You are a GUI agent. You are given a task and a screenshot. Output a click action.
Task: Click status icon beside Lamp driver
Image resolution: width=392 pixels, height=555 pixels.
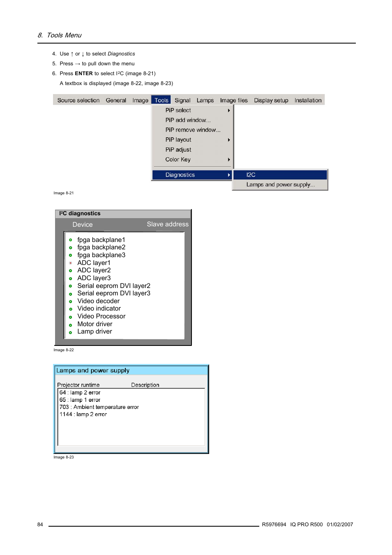pos(70,332)
